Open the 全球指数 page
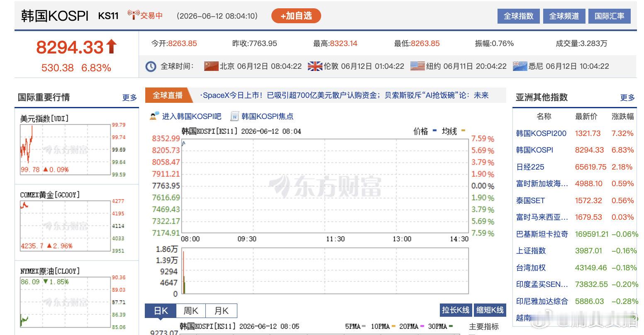 click(x=518, y=16)
